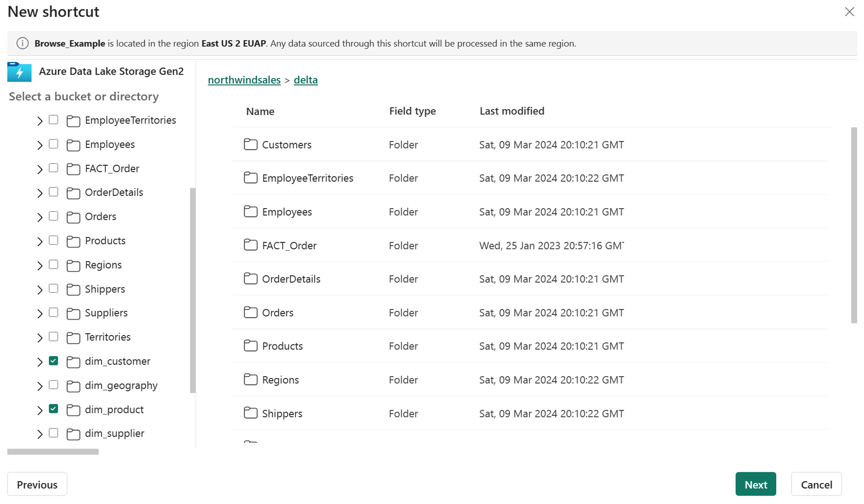Open the delta breadcrumb link

coord(305,80)
